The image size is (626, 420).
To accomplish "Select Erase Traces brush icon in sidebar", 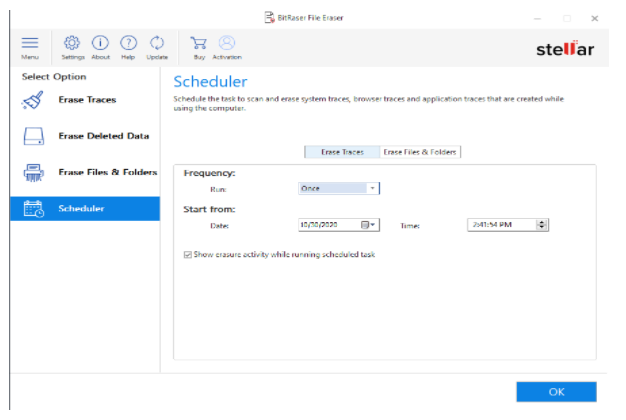I will [x=33, y=100].
